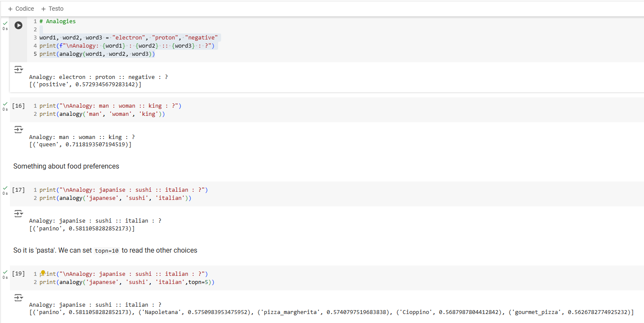The width and height of the screenshot is (644, 323).
Task: Click execution count [17] to run cell
Action: click(x=18, y=190)
